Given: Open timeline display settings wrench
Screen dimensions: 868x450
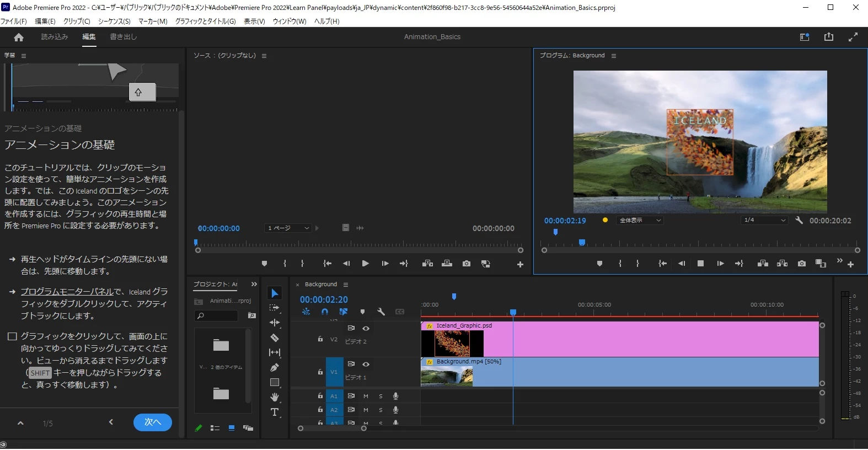Looking at the screenshot, I should (381, 312).
